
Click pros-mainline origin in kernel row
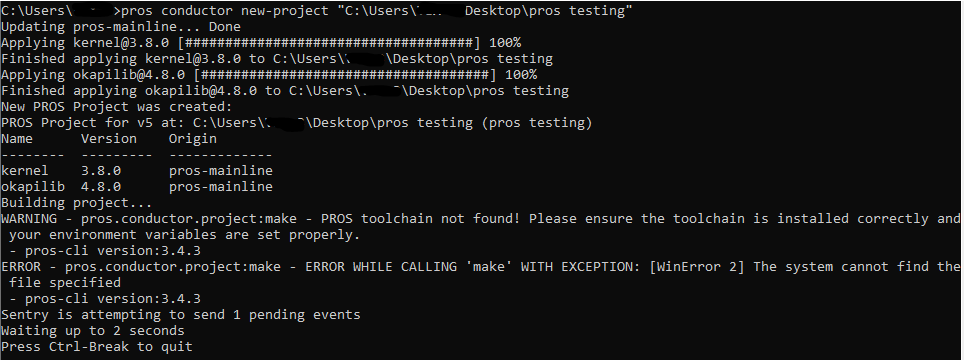point(221,170)
